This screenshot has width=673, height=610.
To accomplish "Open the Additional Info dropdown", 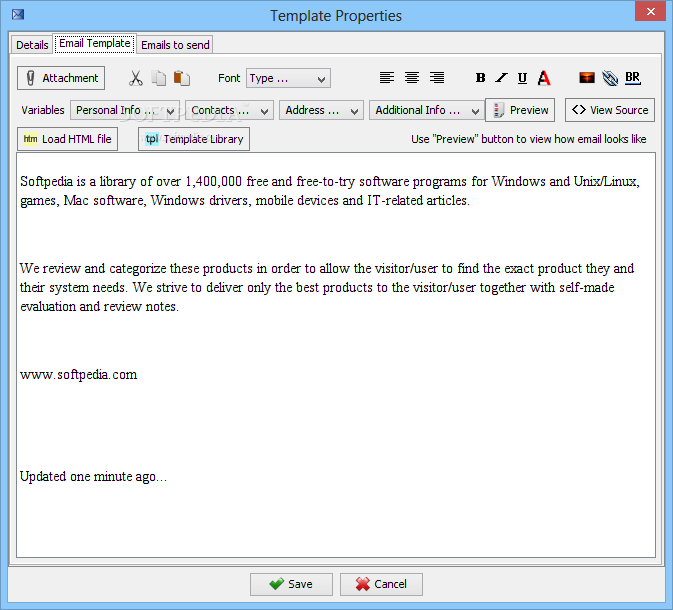I will [x=427, y=110].
